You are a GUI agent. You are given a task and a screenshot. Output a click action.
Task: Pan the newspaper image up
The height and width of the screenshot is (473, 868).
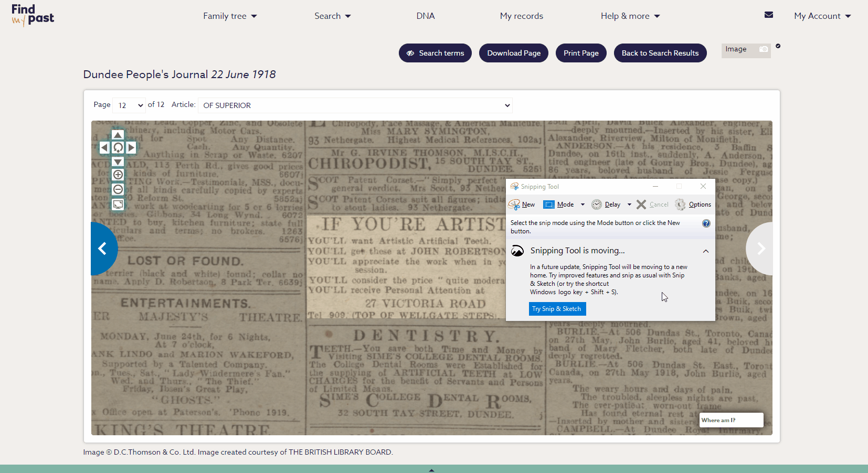[x=118, y=135]
